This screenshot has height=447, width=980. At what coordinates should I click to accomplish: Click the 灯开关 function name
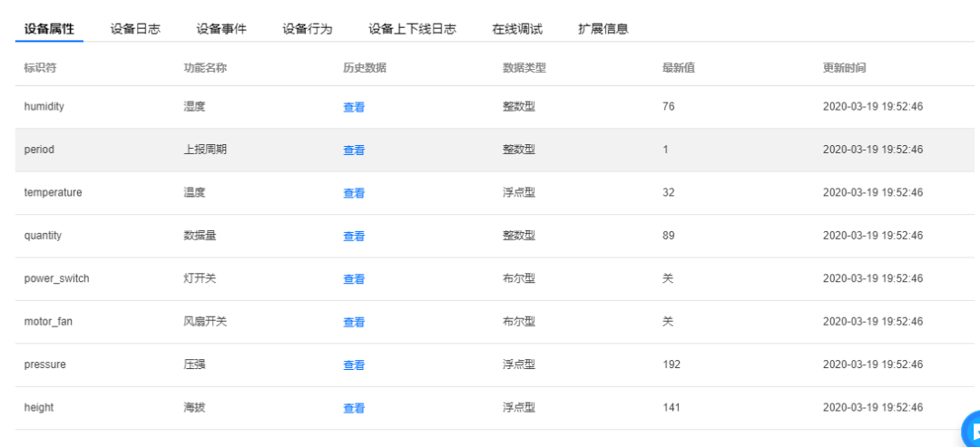(200, 279)
